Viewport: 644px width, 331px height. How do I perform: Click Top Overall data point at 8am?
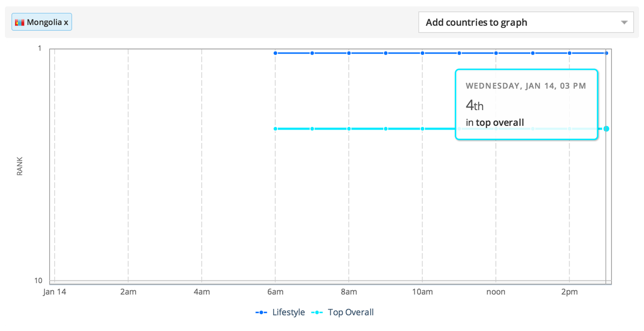[x=349, y=129]
